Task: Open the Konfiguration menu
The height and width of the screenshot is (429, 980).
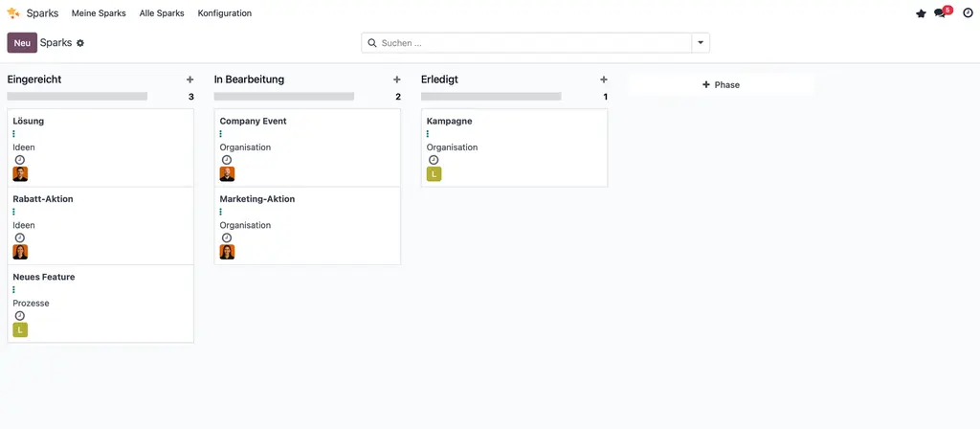Action: (x=225, y=13)
